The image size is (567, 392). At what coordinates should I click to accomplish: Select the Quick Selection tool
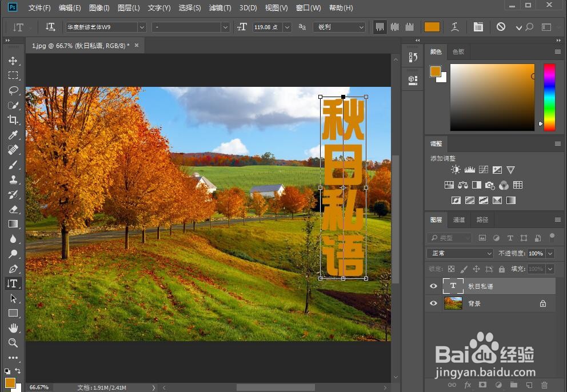(x=13, y=105)
